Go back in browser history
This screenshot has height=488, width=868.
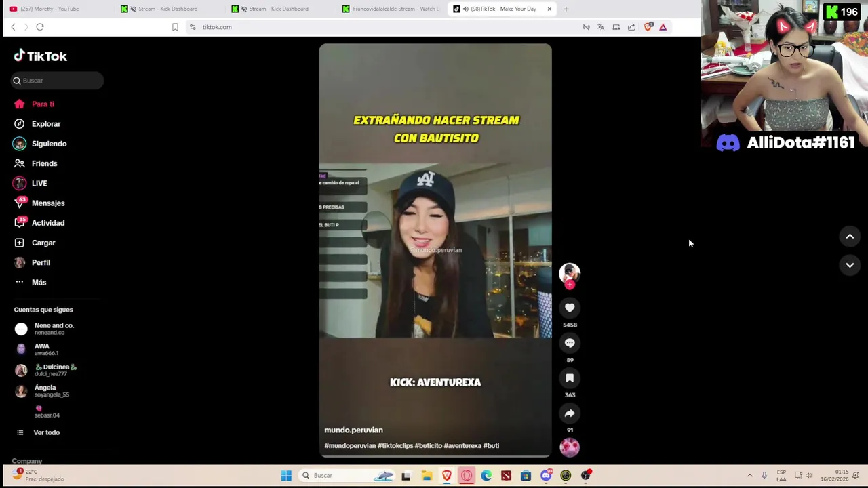click(x=13, y=27)
